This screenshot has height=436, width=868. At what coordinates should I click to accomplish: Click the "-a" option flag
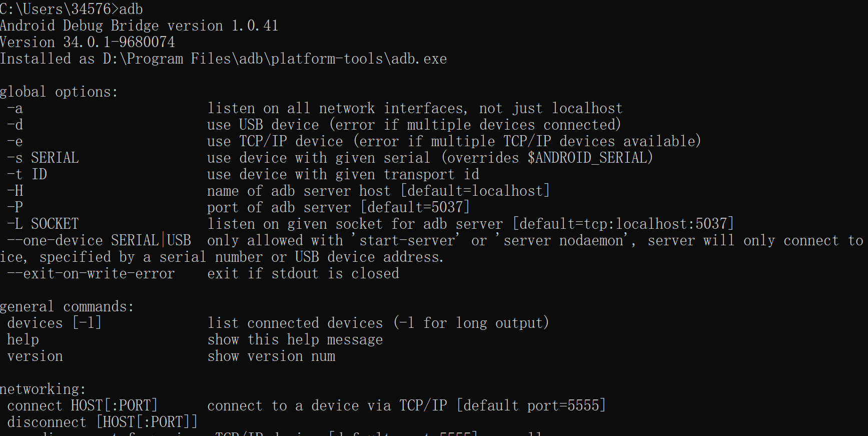point(15,108)
